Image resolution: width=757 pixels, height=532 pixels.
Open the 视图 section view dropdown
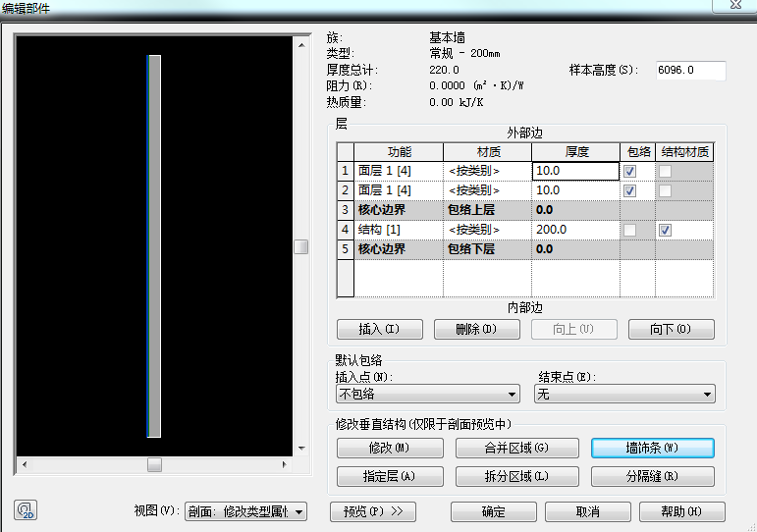259,511
